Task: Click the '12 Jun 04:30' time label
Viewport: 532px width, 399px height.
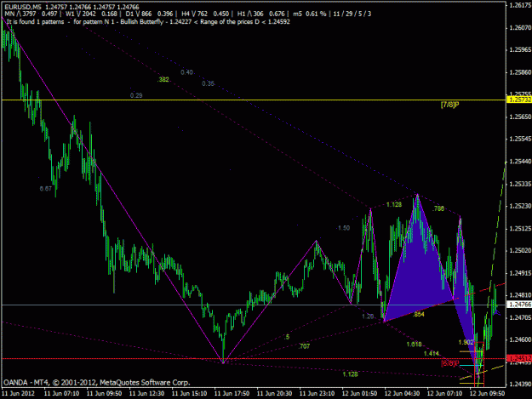Action: (402, 394)
